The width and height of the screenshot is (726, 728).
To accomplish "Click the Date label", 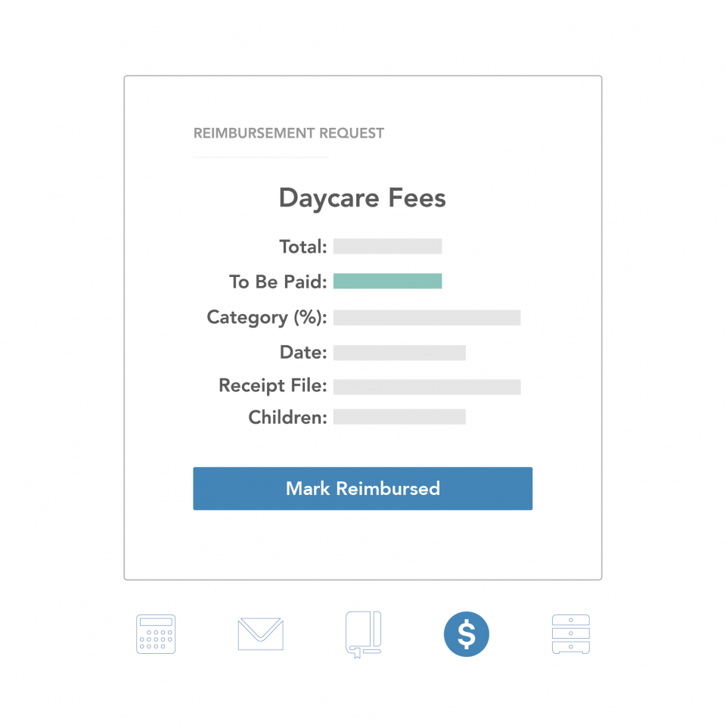I will coord(303,353).
